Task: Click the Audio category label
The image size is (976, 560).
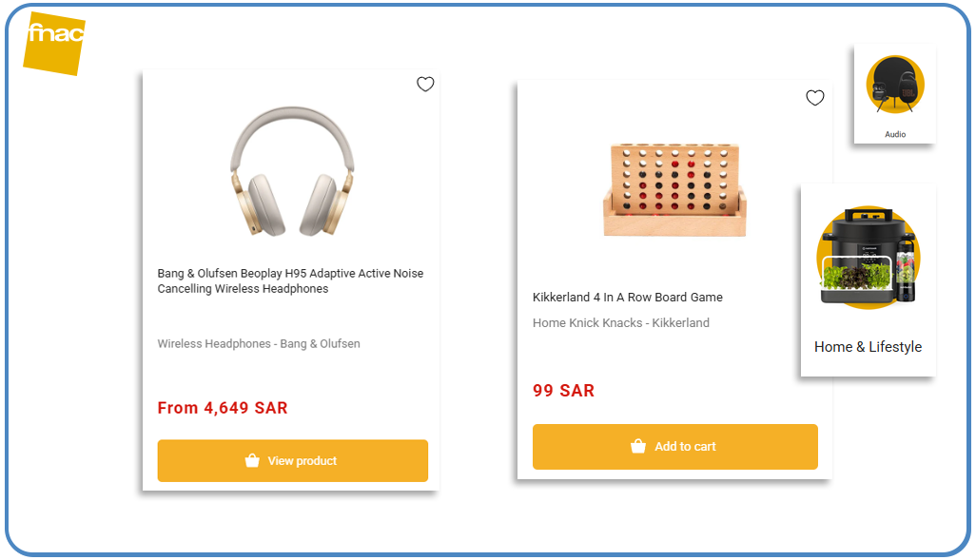Action: 895,135
